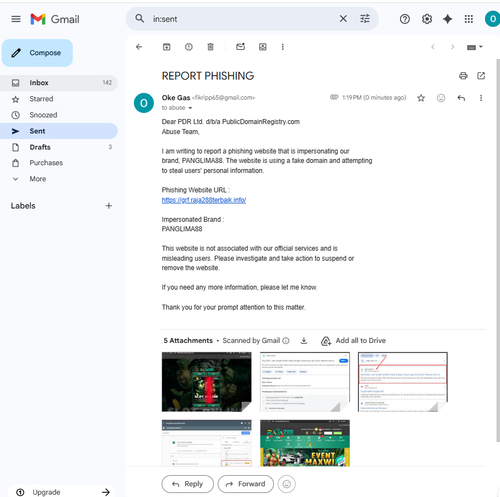The image size is (500, 497).
Task: Open the EVENT MAXWIN attachment thumbnail
Action: pyautogui.click(x=305, y=443)
